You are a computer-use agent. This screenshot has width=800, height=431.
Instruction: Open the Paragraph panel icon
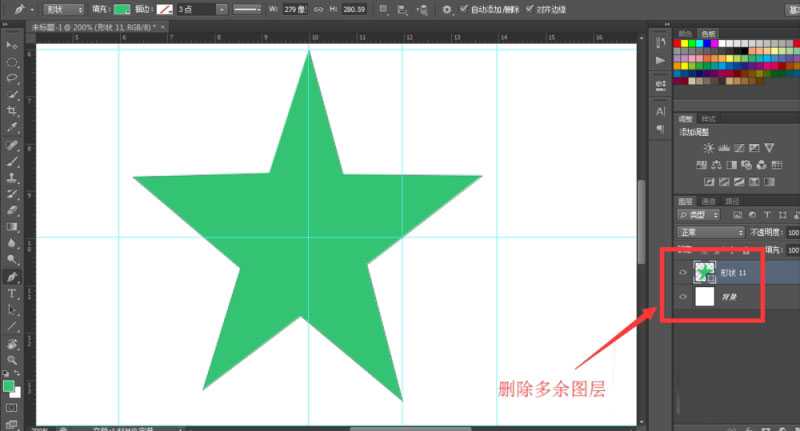click(661, 129)
